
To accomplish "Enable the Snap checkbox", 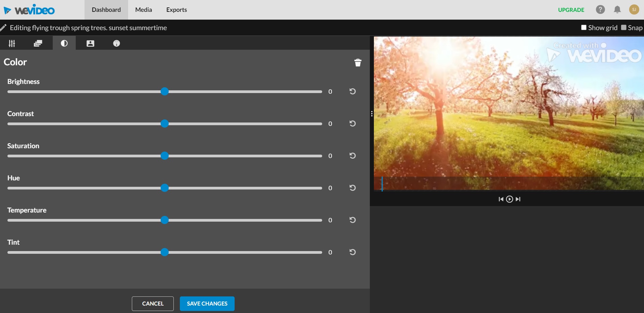I will pos(624,27).
